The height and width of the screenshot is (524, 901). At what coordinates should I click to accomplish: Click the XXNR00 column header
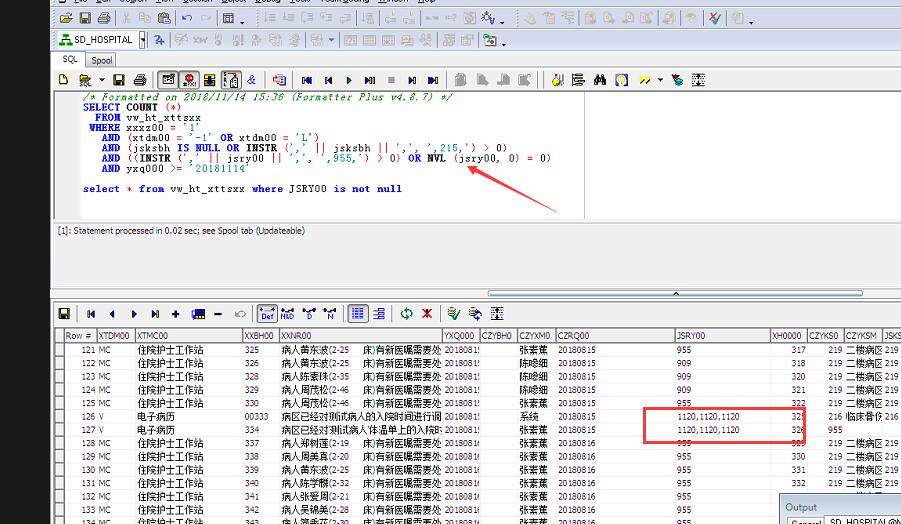click(x=360, y=336)
